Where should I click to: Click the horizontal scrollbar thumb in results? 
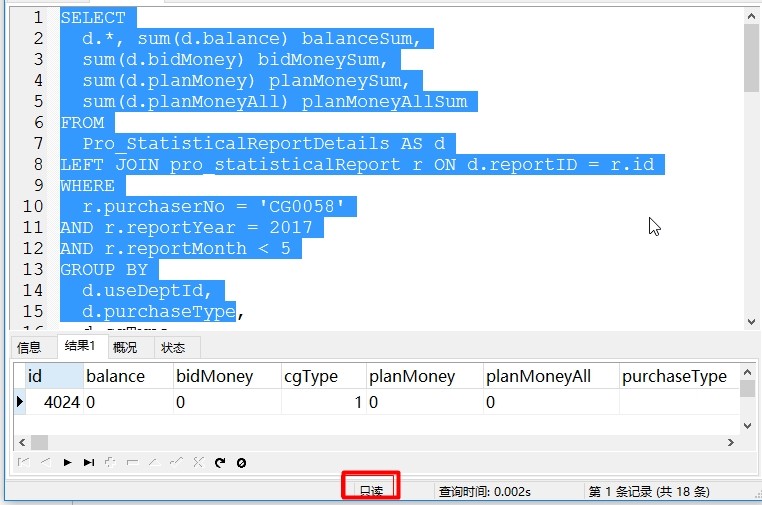[x=39, y=442]
